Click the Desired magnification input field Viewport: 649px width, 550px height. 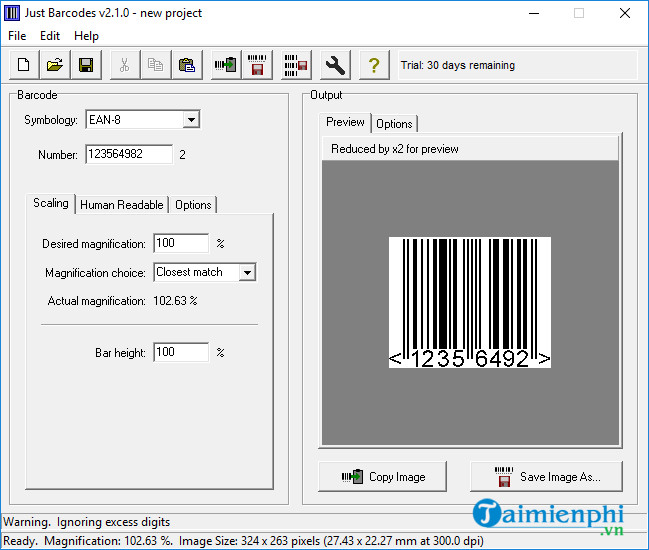[x=181, y=243]
